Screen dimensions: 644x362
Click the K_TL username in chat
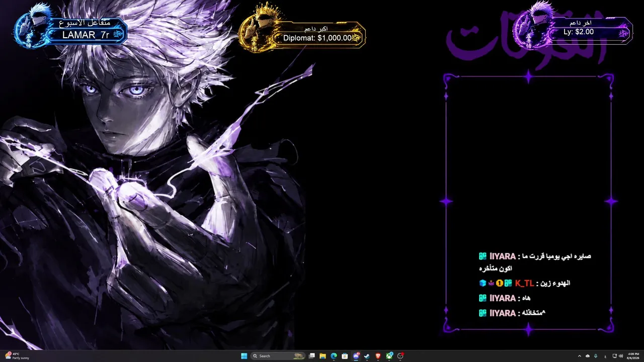524,283
